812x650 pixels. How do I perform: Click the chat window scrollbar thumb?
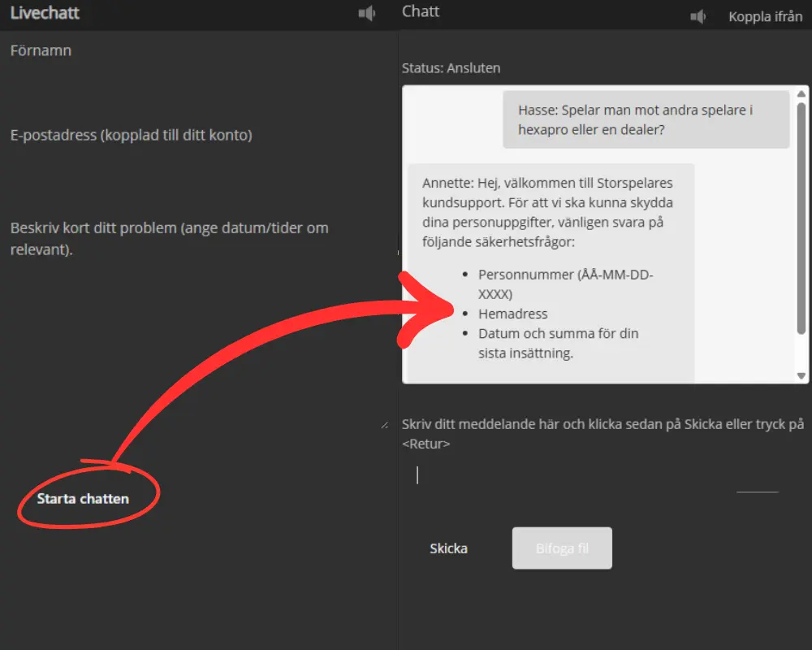(x=801, y=219)
